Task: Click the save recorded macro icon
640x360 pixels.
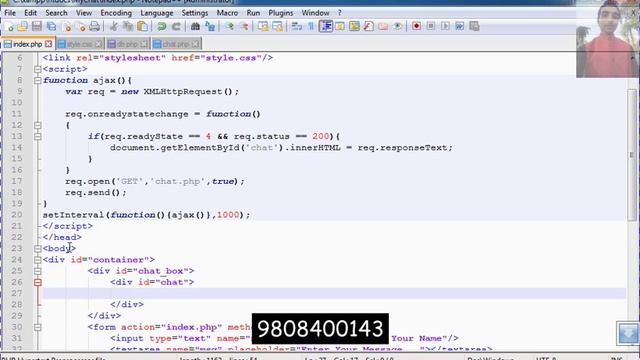Action: pyautogui.click(x=474, y=26)
